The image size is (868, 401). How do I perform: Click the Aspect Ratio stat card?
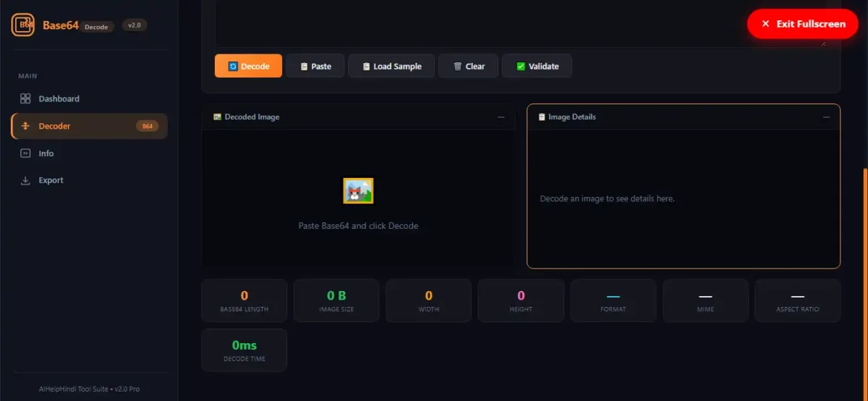pyautogui.click(x=798, y=300)
